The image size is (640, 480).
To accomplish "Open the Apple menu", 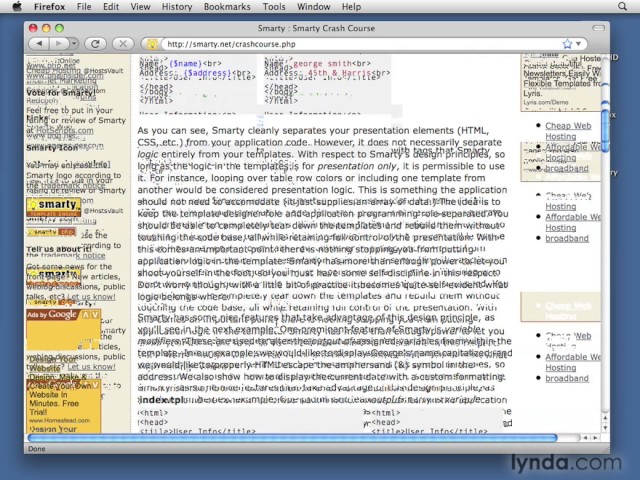I will pyautogui.click(x=17, y=7).
